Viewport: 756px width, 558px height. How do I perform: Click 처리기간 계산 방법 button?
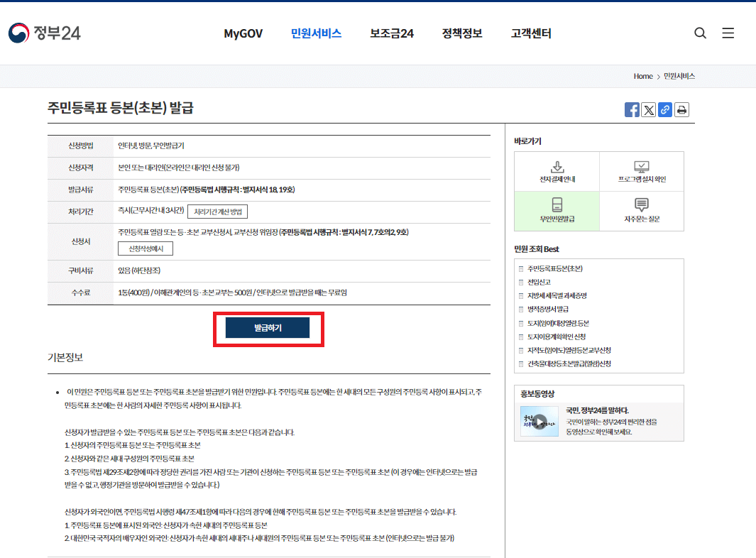(217, 212)
